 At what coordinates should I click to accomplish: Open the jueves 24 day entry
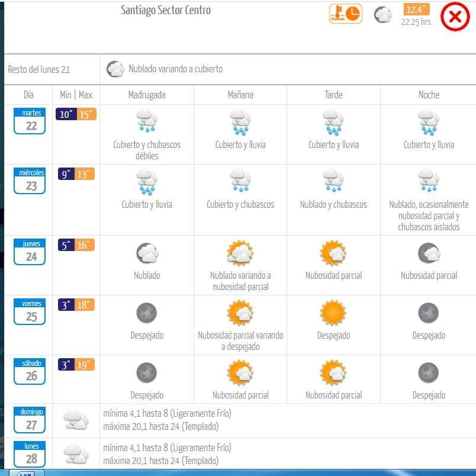30,252
